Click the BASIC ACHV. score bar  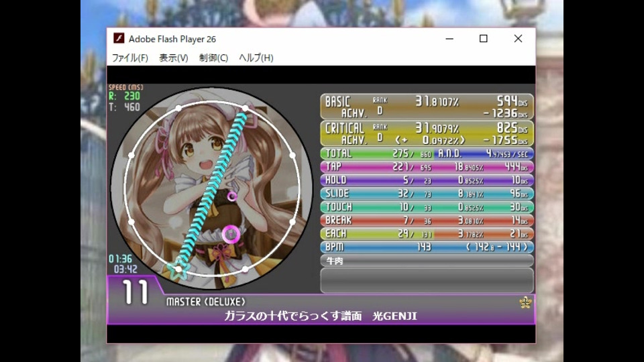point(427,107)
